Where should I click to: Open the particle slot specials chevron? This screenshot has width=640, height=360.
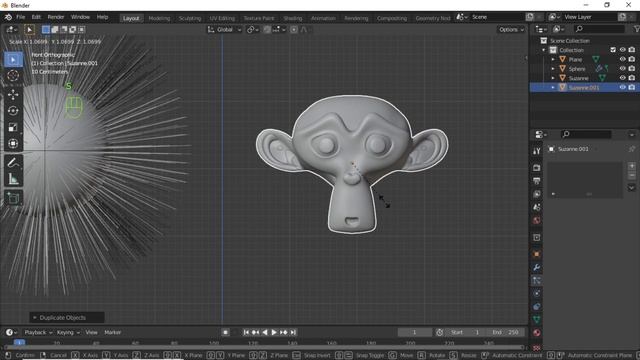[631, 188]
